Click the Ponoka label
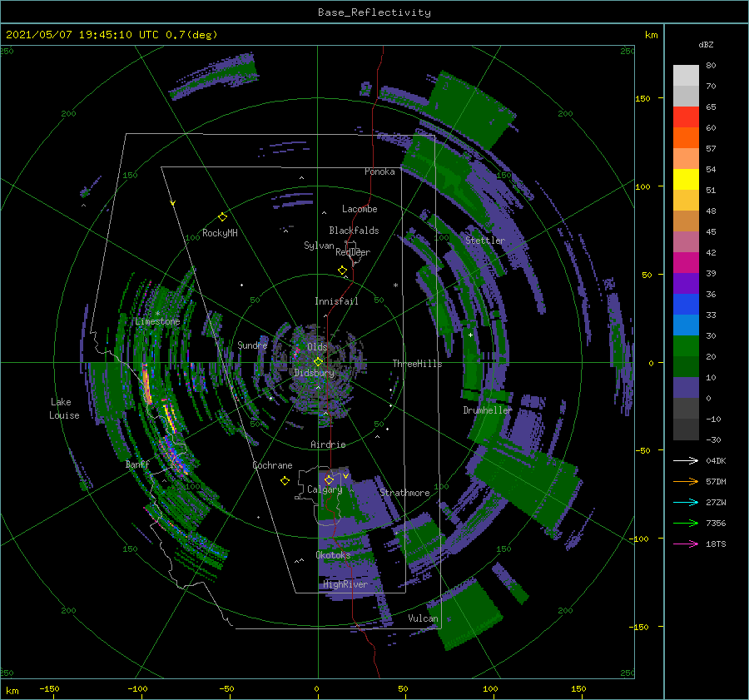Image resolution: width=749 pixels, height=700 pixels. click(x=379, y=171)
